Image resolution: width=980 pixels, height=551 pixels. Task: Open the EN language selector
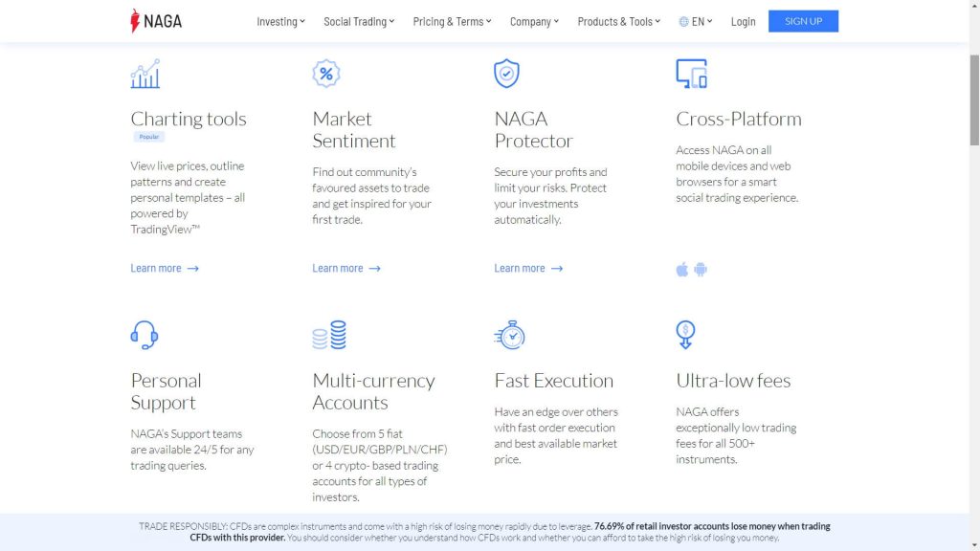pos(696,20)
